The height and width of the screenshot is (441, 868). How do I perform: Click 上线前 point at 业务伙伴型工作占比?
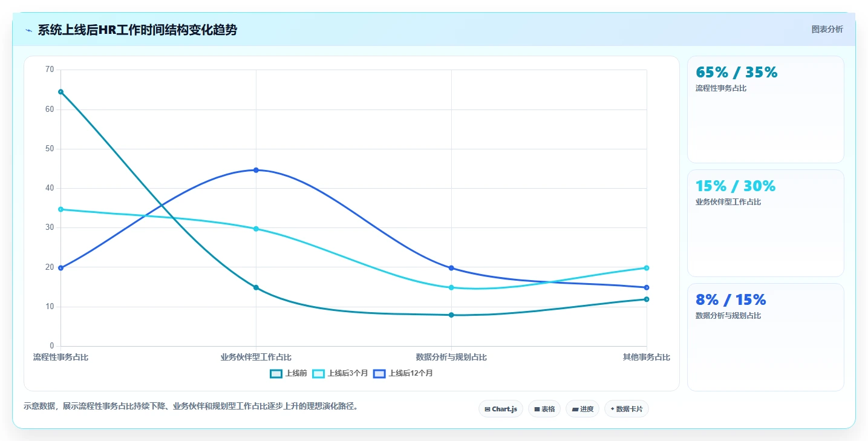click(256, 287)
